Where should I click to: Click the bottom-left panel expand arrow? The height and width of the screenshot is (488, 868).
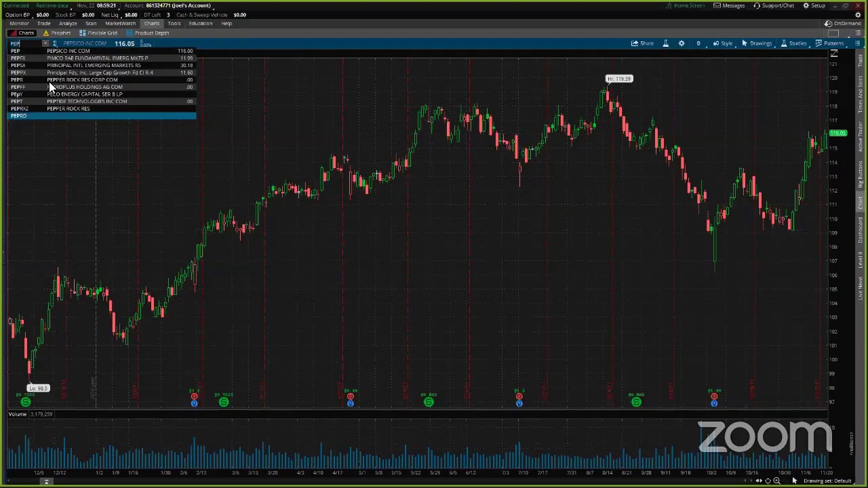tap(46, 482)
